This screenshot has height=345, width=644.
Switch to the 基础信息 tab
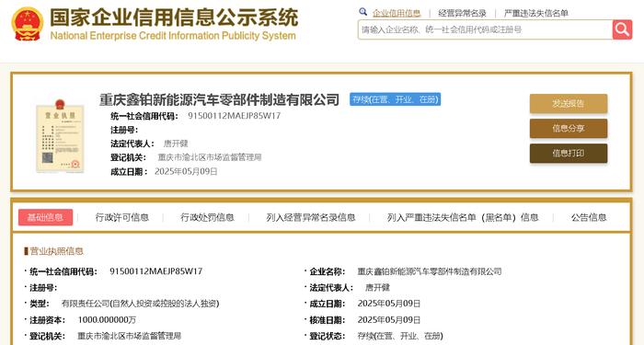pyautogui.click(x=45, y=217)
